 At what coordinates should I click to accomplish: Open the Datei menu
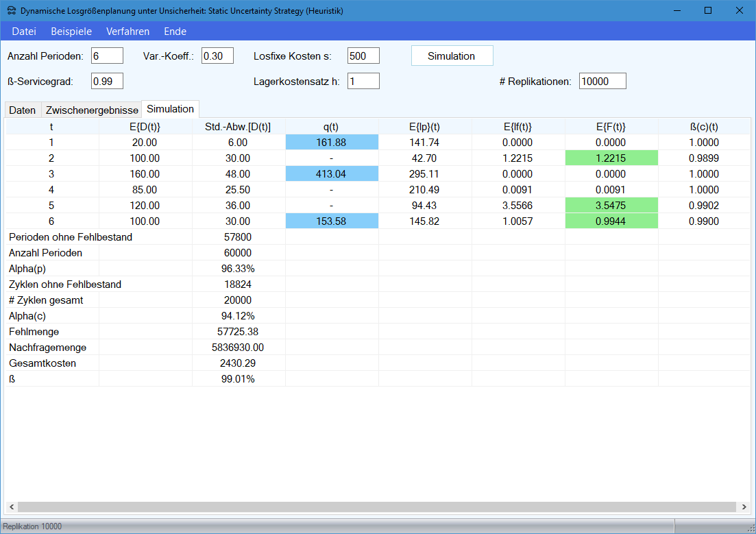(x=24, y=32)
